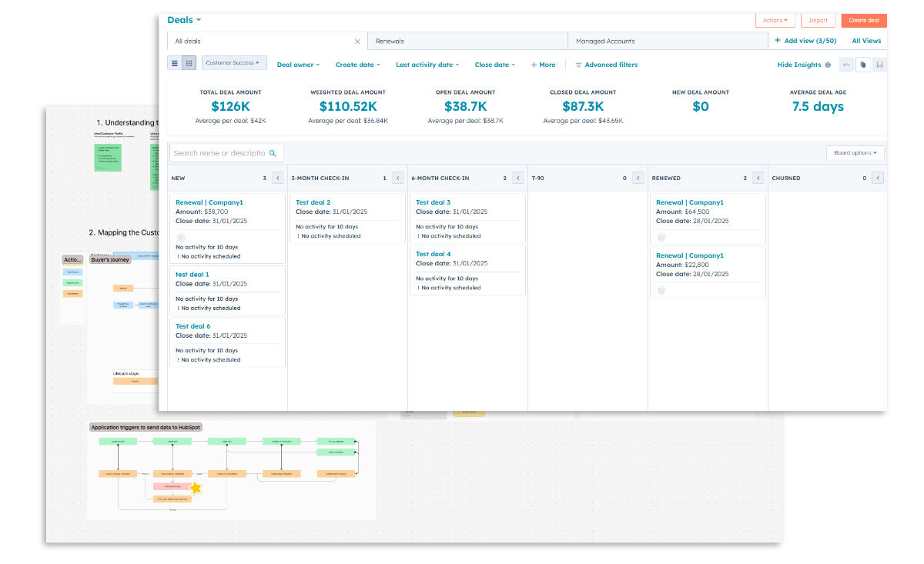Select the All deals tab
924x564 pixels.
(266, 42)
